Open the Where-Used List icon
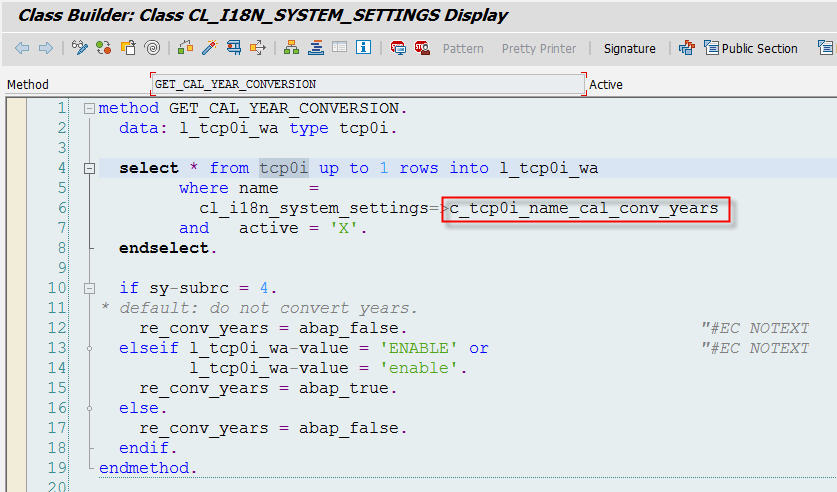 click(233, 48)
